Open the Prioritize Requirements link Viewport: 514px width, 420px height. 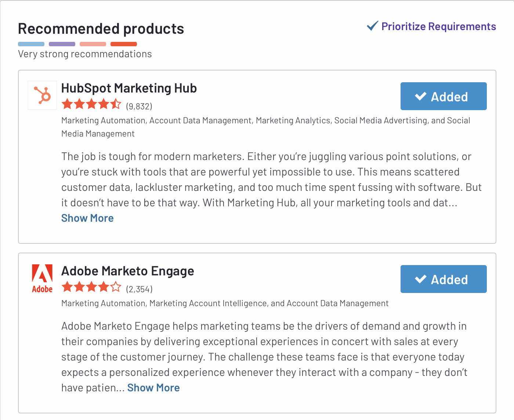(439, 26)
